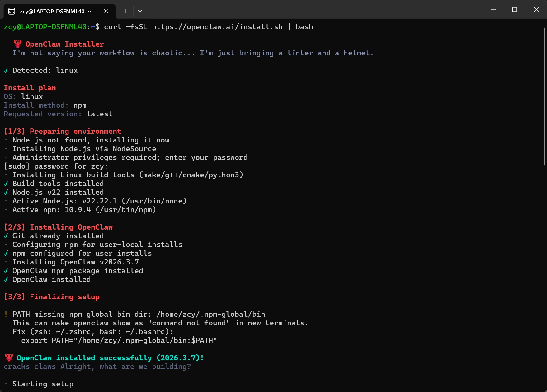Screen dimensions: 547x392
Task: Click the 'OS: linux' line
Action: (23, 96)
